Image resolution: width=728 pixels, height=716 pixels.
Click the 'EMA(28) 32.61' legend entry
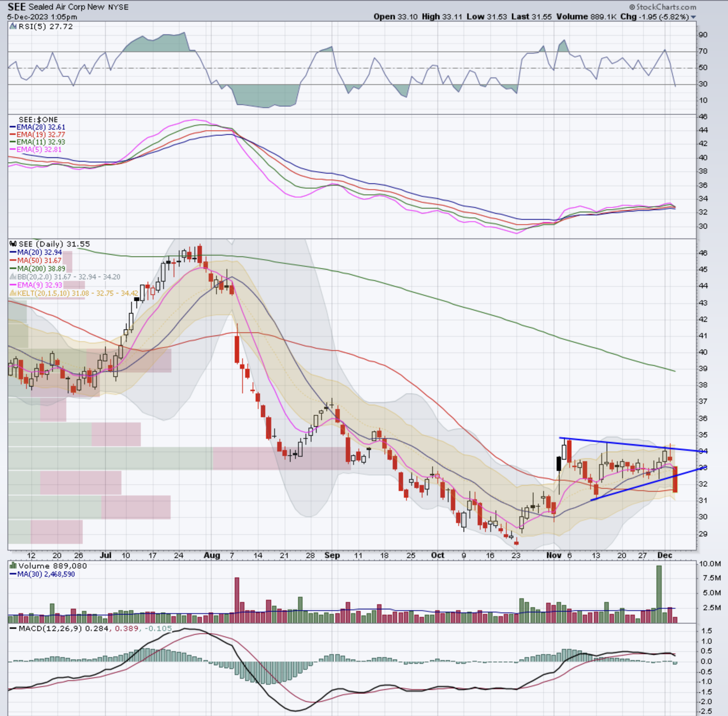pos(37,127)
